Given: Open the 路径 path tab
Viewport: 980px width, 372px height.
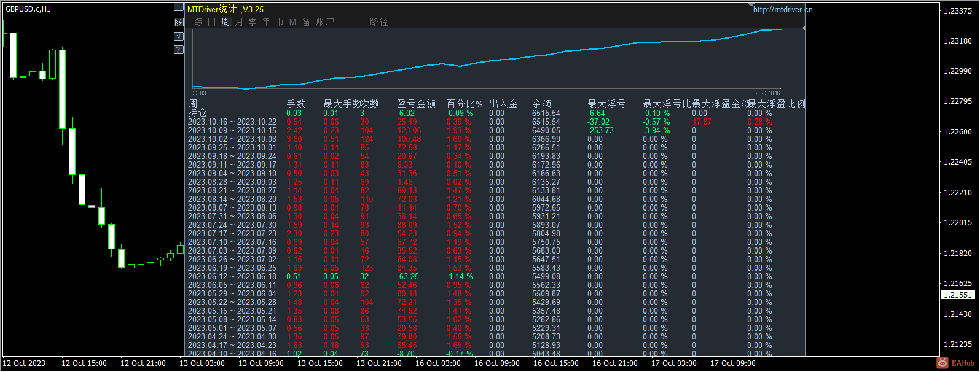Looking at the screenshot, I should click(x=379, y=22).
